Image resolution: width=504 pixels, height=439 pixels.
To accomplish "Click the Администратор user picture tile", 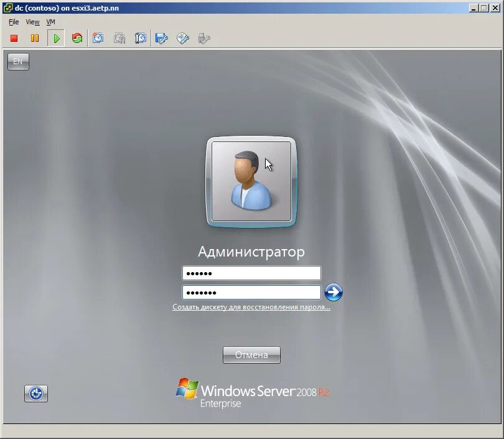I will [x=251, y=182].
